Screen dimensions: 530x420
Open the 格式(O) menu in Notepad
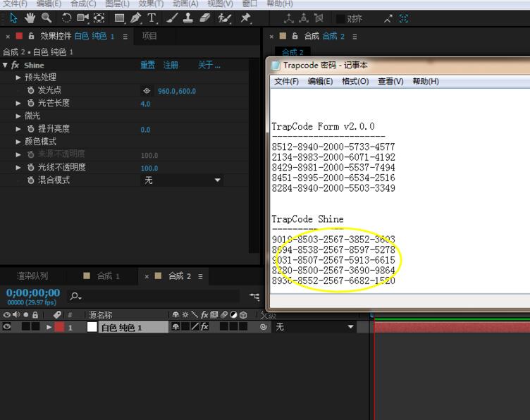[355, 81]
